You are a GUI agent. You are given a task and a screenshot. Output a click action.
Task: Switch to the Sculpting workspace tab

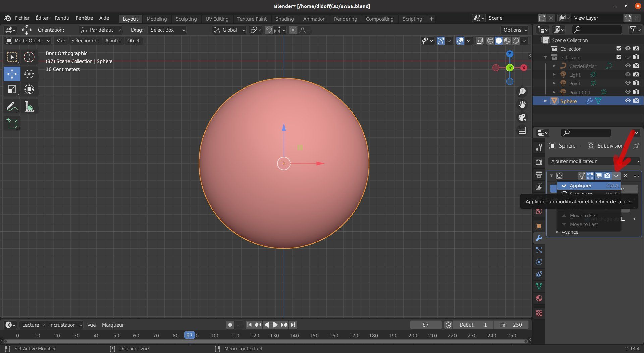coord(186,19)
